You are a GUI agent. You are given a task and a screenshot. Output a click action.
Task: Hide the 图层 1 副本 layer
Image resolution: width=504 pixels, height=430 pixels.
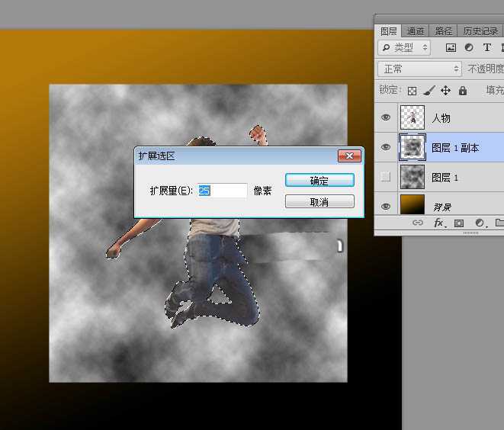(386, 148)
